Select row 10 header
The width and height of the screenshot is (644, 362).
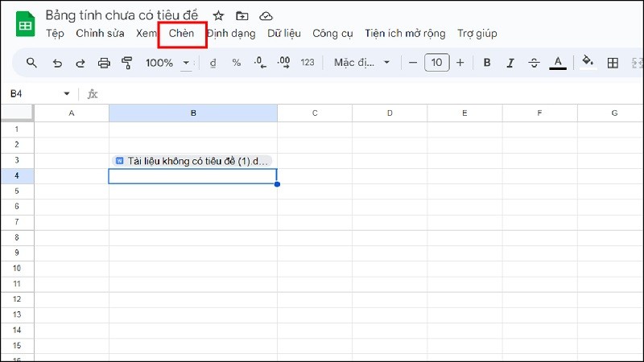click(x=17, y=269)
